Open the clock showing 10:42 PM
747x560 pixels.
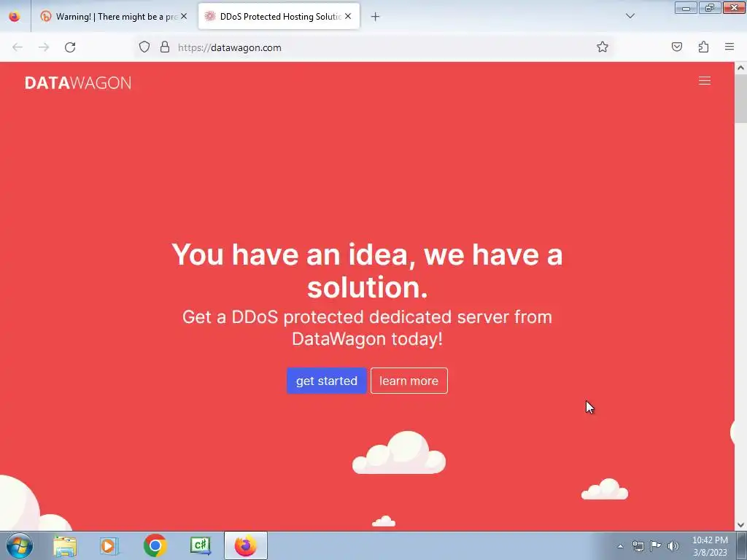pos(710,546)
